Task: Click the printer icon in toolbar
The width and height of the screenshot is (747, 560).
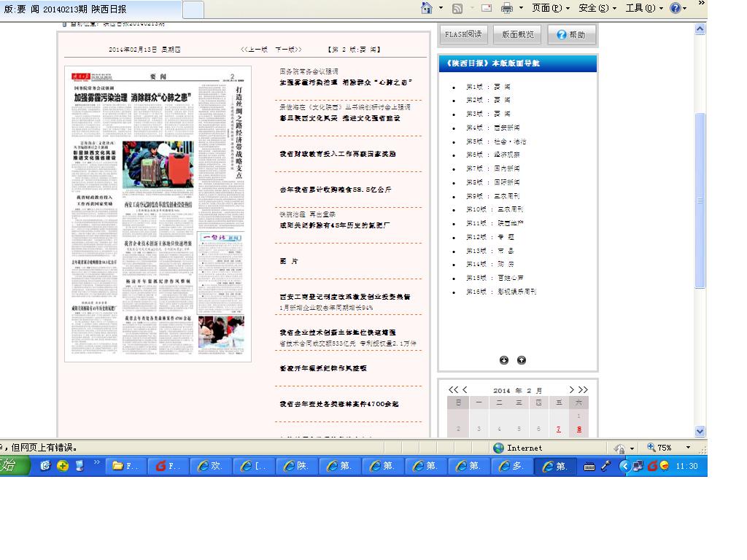Action: 507,8
